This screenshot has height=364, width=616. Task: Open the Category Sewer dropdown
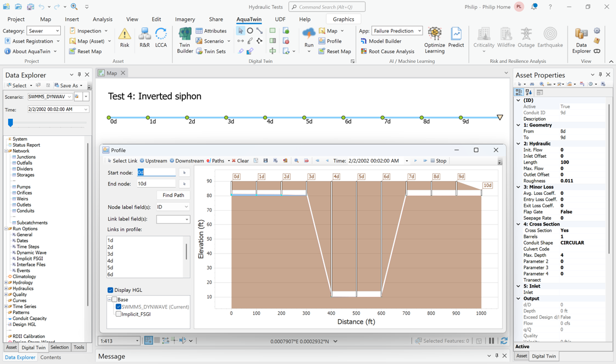[x=44, y=31]
